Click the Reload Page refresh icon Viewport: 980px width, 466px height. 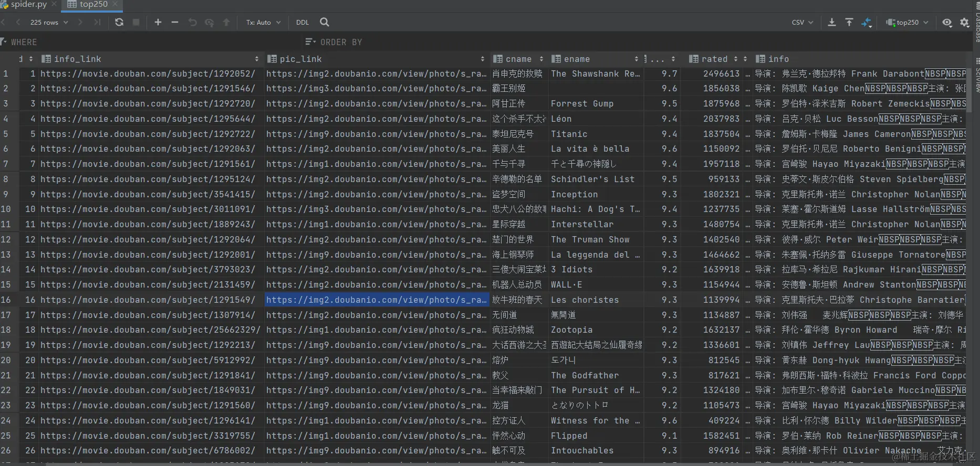pyautogui.click(x=119, y=22)
